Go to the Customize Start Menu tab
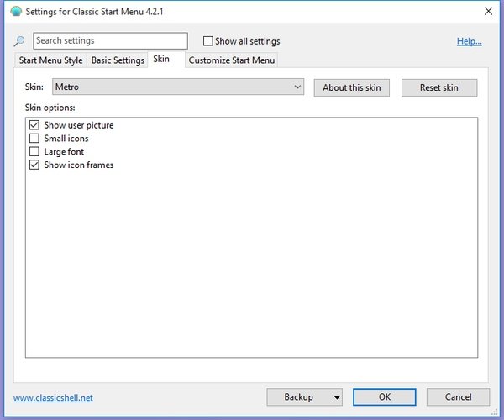 231,60
